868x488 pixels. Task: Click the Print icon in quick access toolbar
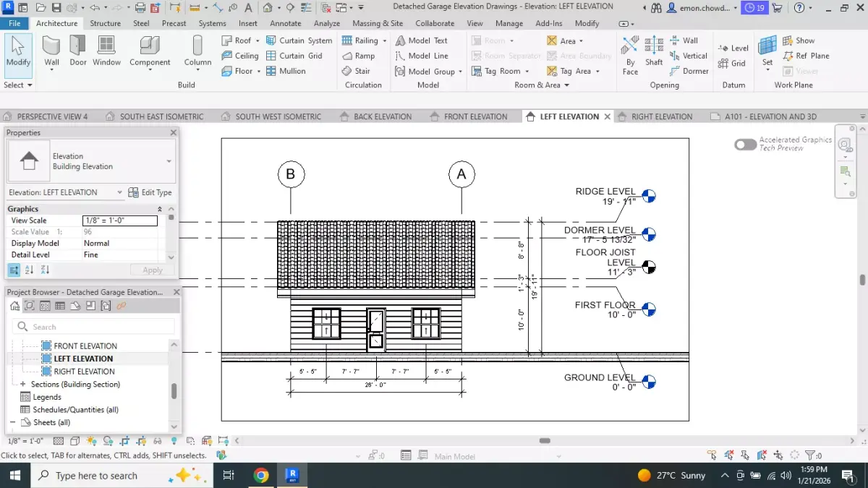point(140,8)
